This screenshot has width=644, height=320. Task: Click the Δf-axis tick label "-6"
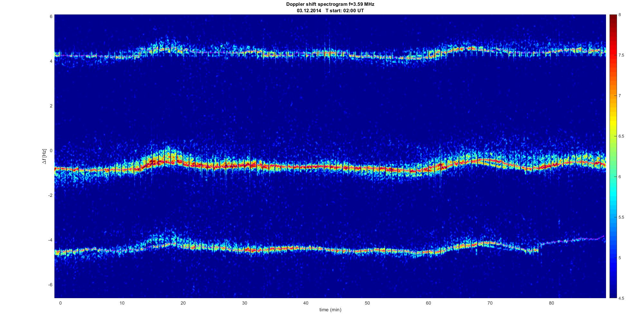click(x=50, y=285)
